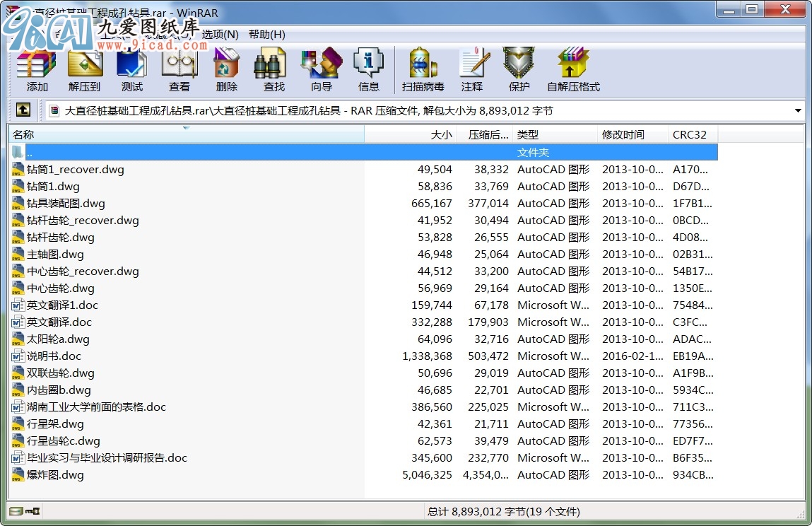Click date cell 2016-02-1...
Screen dimensions: 812x526
[x=632, y=356]
